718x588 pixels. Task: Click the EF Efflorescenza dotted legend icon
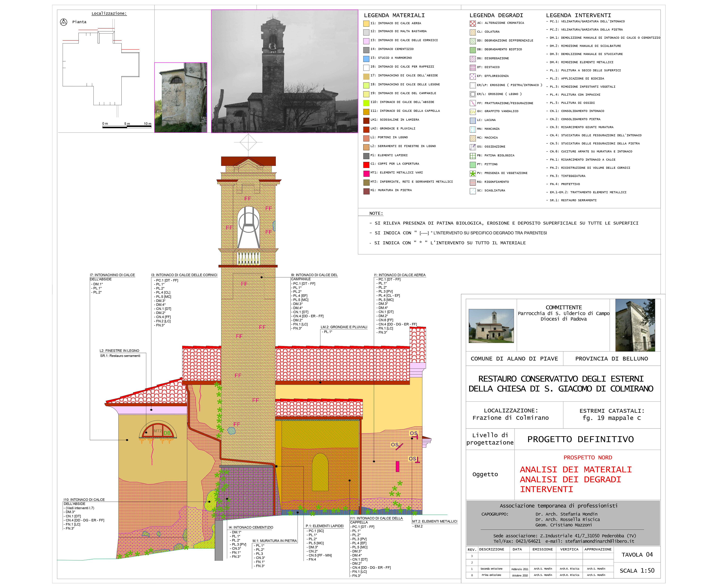[472, 76]
